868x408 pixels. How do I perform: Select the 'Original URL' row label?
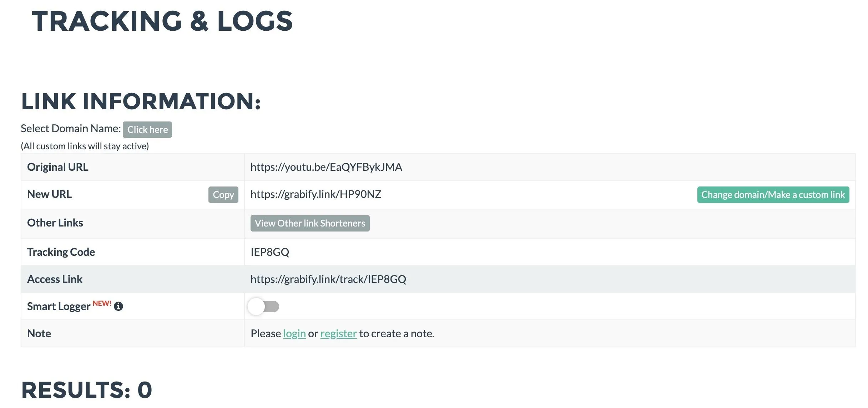(x=58, y=167)
